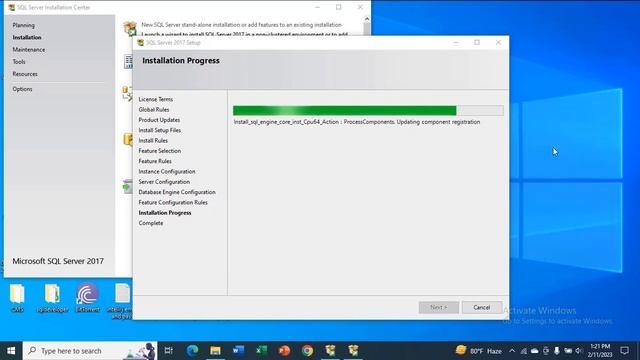Close the SQL Server Installation Center window

point(360,7)
